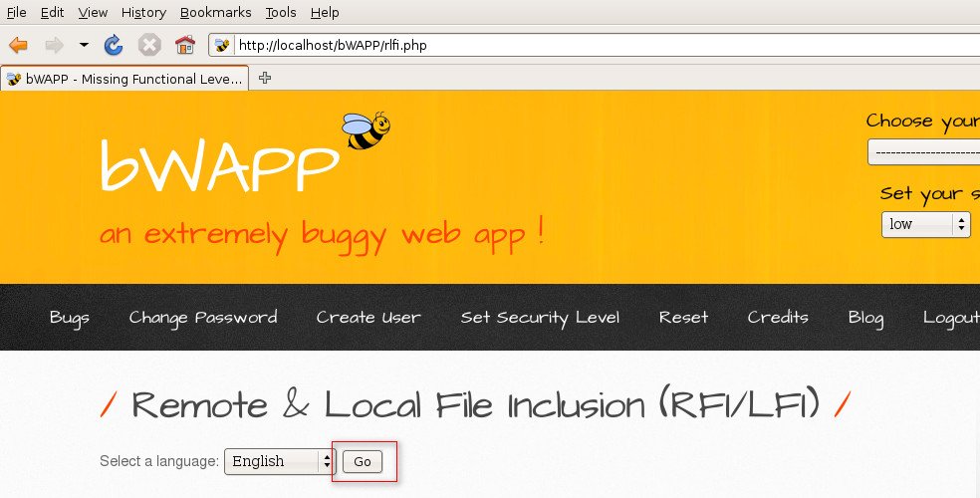Open the Change Password link

pyautogui.click(x=203, y=318)
